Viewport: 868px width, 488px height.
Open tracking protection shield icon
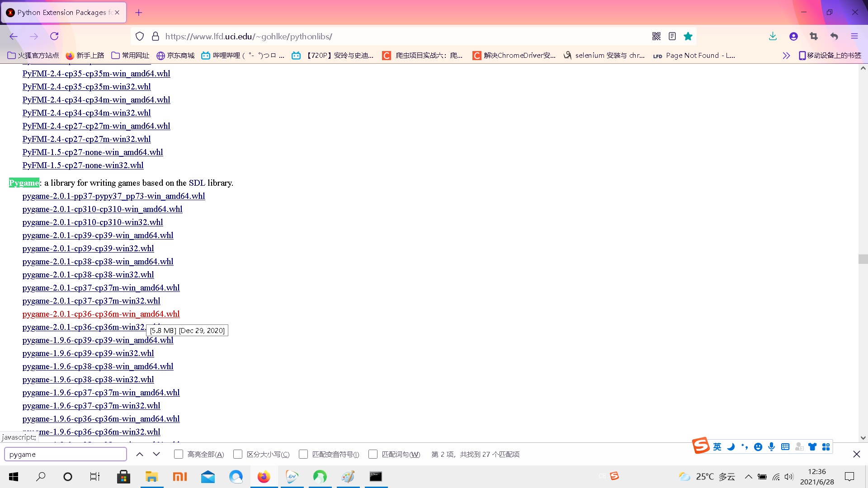139,36
